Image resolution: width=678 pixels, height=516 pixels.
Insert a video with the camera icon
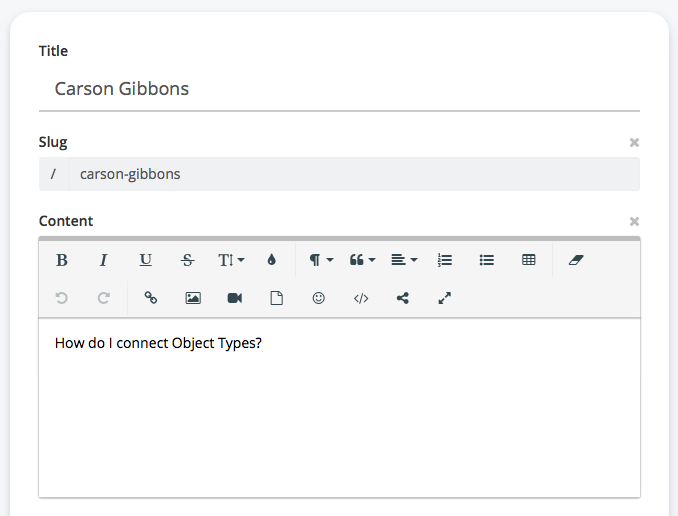click(235, 298)
